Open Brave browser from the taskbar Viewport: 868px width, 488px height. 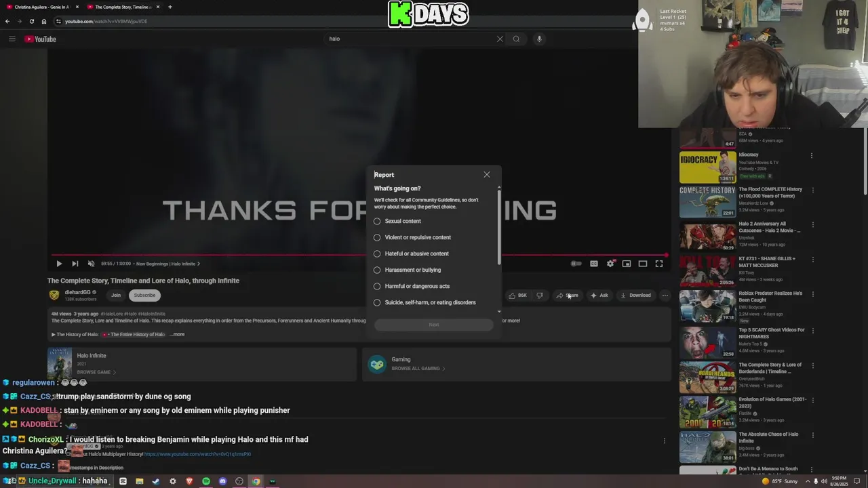189,481
